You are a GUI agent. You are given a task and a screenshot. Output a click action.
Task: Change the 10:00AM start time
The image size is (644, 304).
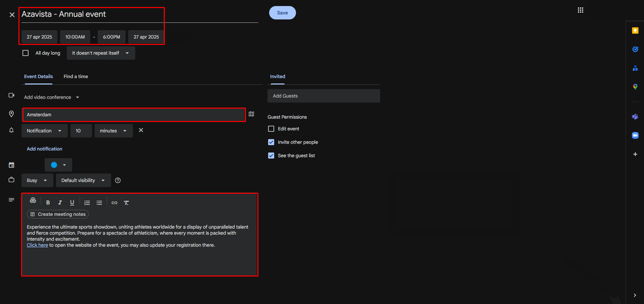[x=75, y=37]
